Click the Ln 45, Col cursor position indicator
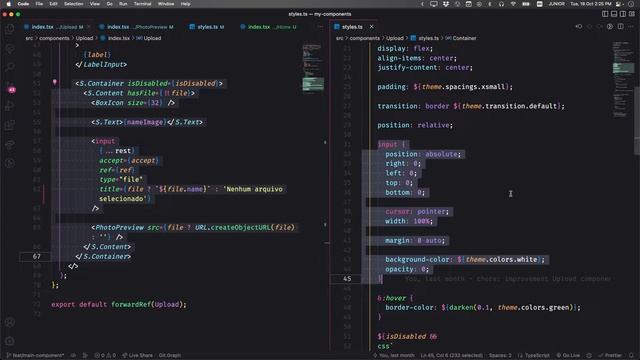The image size is (640, 360). coord(451,355)
